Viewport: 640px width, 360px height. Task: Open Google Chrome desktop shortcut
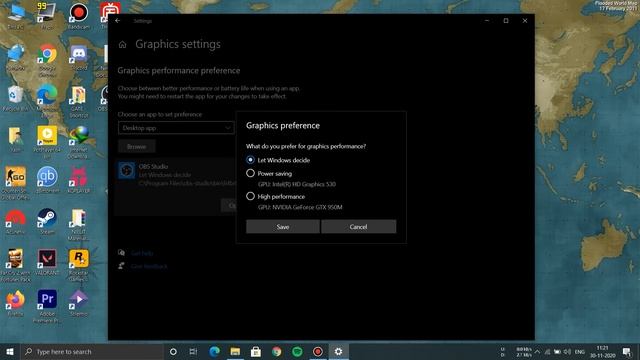pos(47,59)
